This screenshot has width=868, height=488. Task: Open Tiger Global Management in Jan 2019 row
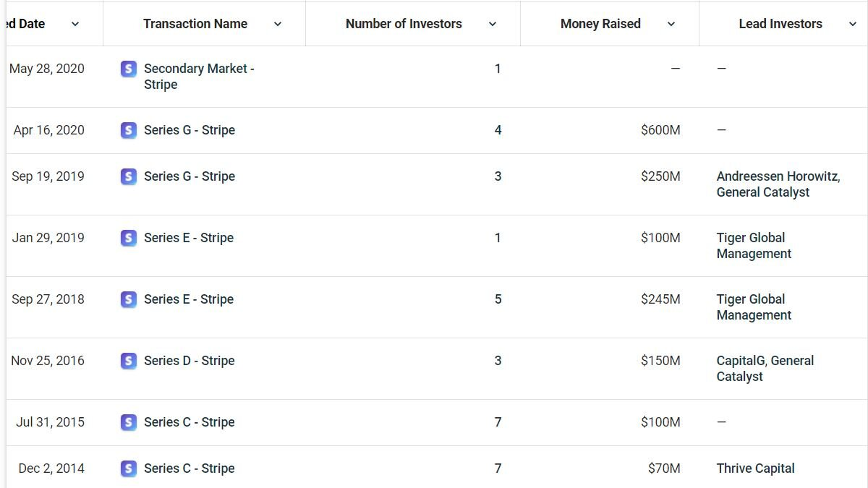754,246
